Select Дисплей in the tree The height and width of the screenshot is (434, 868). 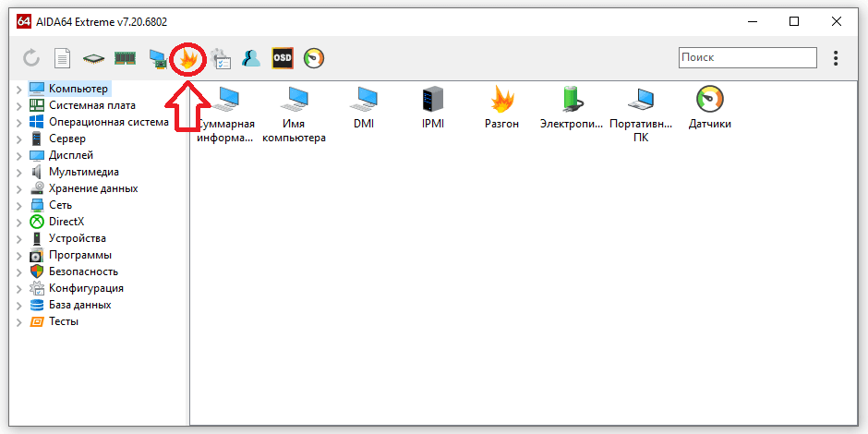71,155
